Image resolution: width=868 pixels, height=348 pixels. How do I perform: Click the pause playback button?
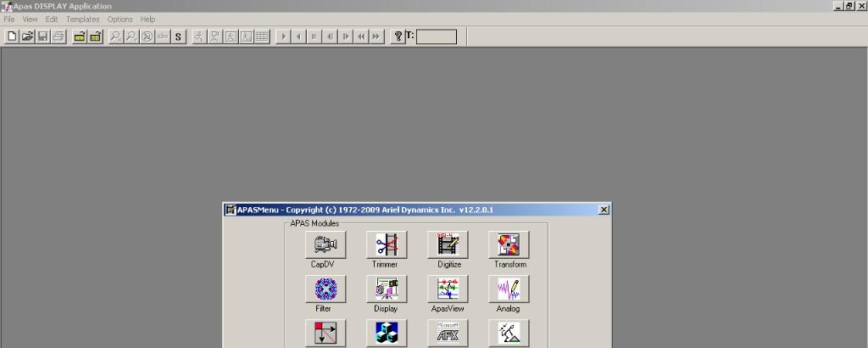(x=314, y=36)
